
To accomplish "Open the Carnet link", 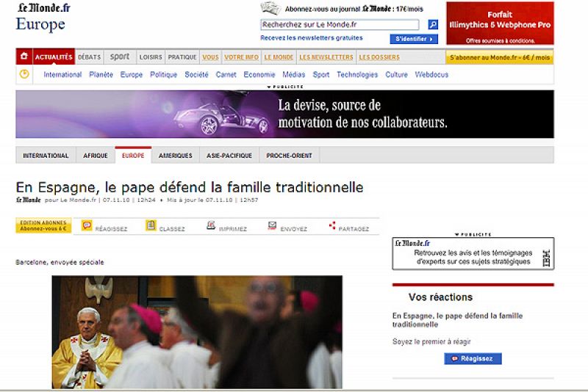I will click(x=226, y=74).
